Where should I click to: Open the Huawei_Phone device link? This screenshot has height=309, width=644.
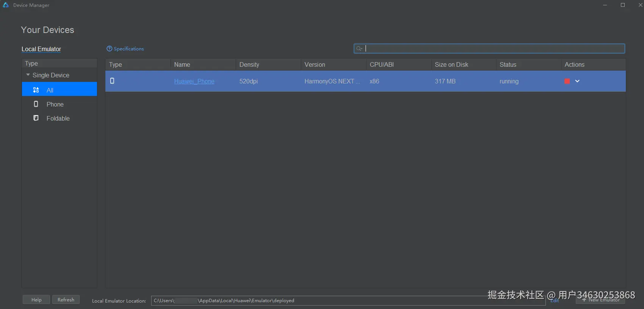pyautogui.click(x=194, y=81)
